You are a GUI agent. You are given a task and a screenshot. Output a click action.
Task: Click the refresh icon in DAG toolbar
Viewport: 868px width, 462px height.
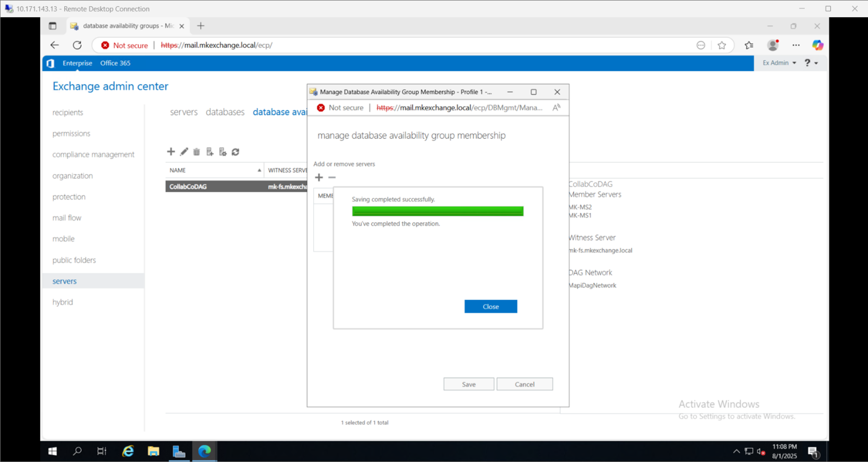pyautogui.click(x=235, y=152)
